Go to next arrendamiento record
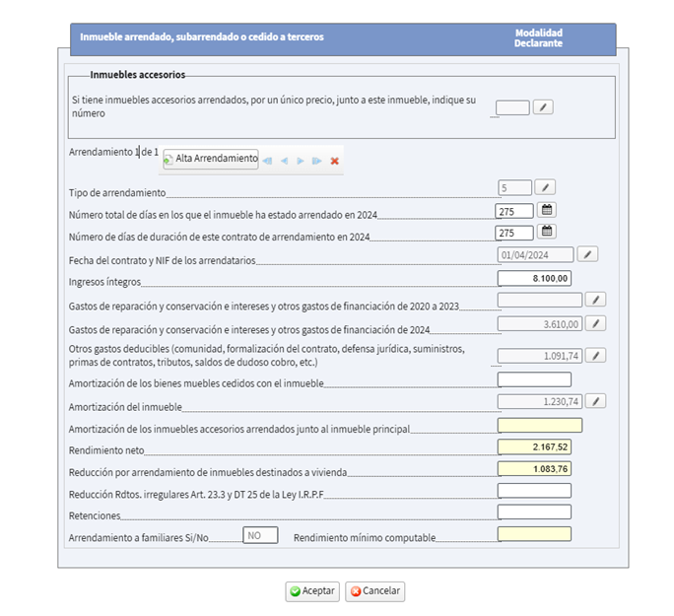Image resolution: width=674 pixels, height=616 pixels. tap(301, 161)
